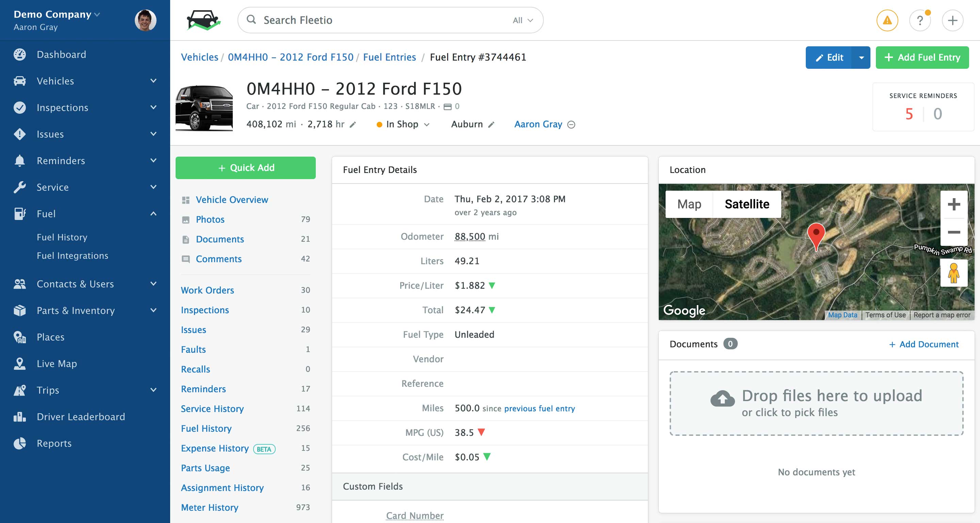Click the Edit button

click(x=829, y=58)
